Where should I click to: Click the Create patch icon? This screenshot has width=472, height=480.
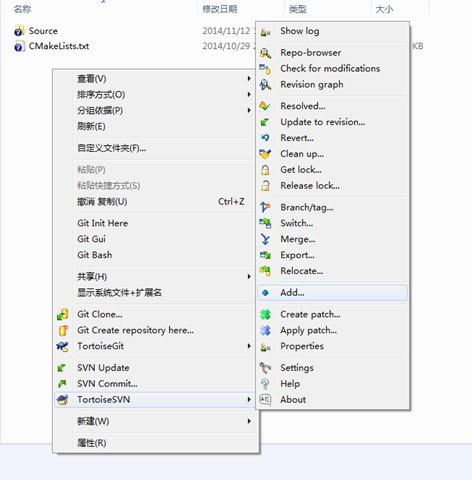[x=265, y=314]
